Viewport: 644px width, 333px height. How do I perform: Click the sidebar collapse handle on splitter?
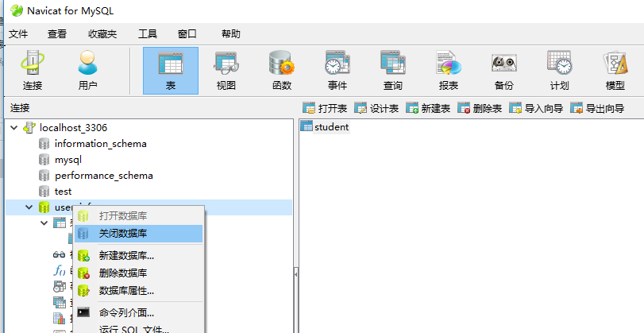click(295, 273)
